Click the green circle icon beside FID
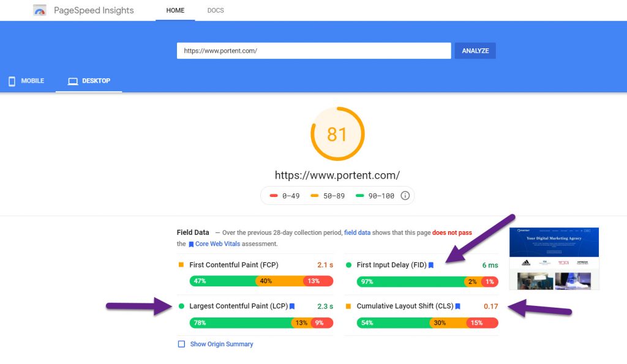Viewport: 627px width, 364px height. [348, 265]
